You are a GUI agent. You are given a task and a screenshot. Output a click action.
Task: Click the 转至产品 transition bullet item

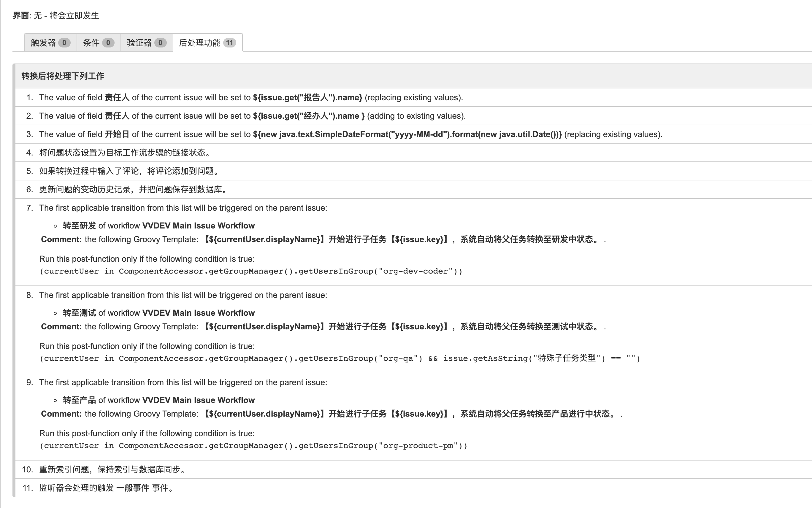[x=79, y=400]
